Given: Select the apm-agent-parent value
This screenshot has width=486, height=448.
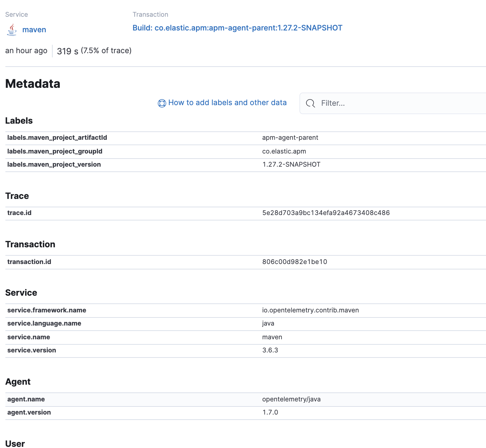Looking at the screenshot, I should (290, 138).
